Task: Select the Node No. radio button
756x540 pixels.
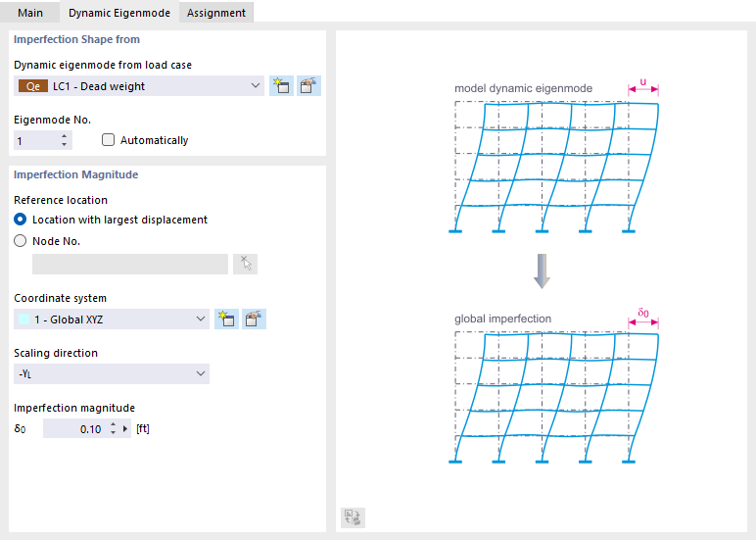Action: pos(21,241)
